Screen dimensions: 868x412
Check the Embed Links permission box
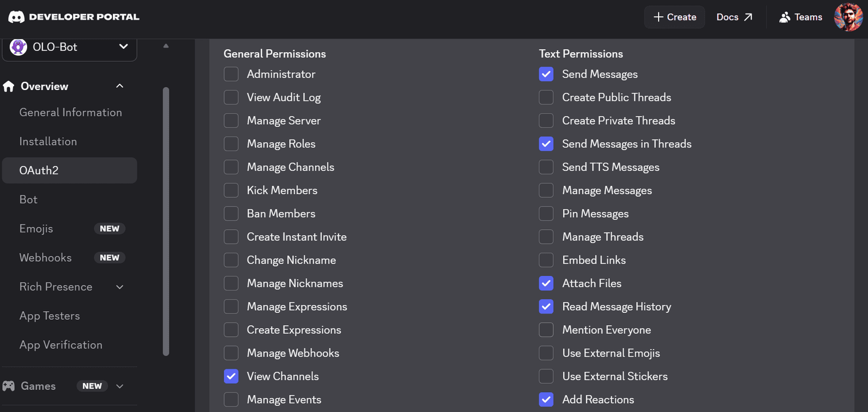click(546, 260)
